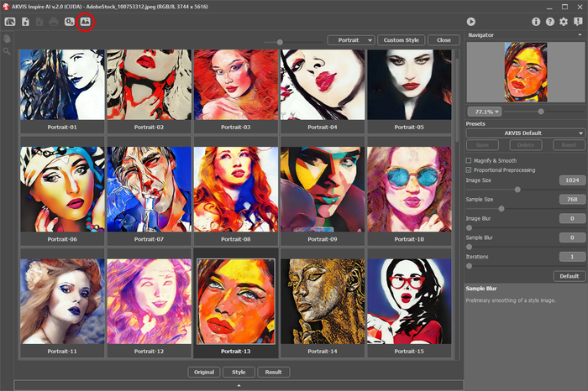Collapse the Navigator panel arrow
The width and height of the screenshot is (588, 391).
pos(580,35)
